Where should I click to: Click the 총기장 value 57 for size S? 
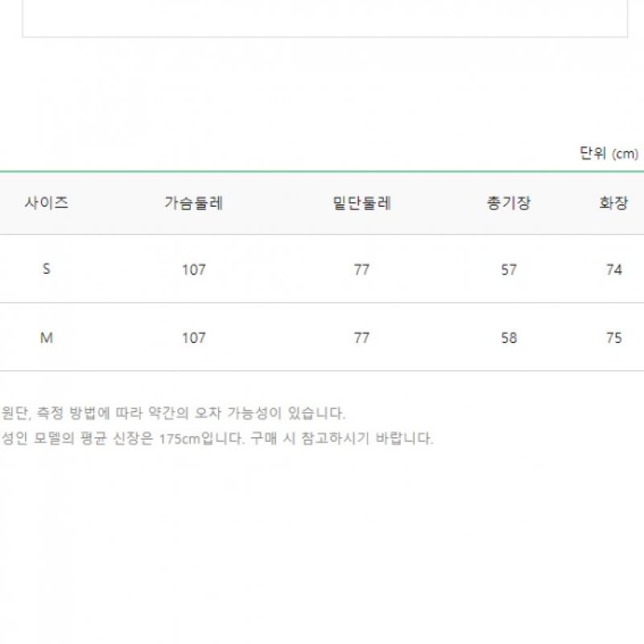pos(509,270)
